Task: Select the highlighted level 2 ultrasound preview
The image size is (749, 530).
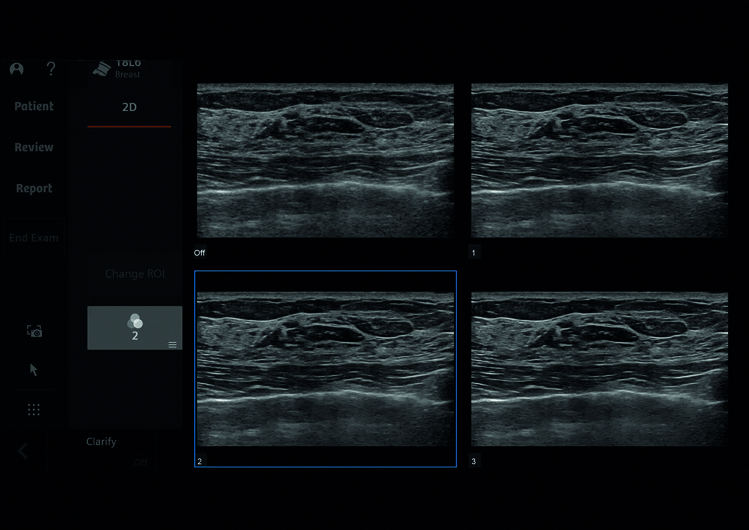Action: [325, 368]
